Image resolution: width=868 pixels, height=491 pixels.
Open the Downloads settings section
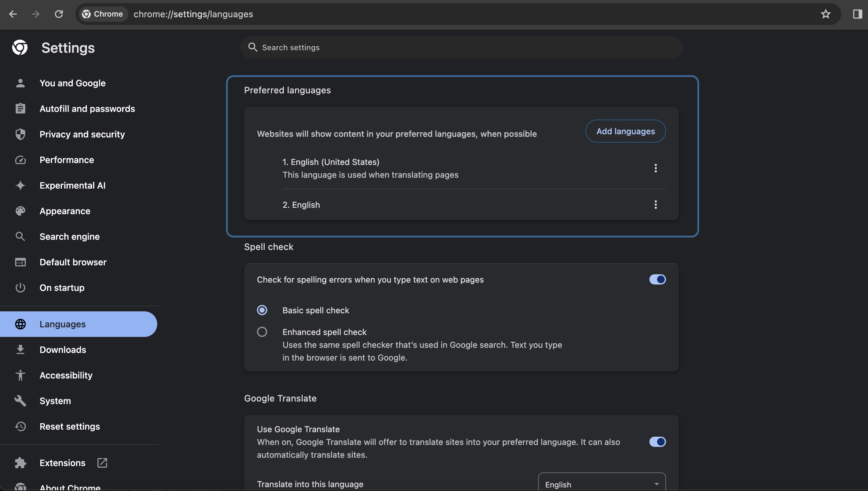pyautogui.click(x=63, y=350)
